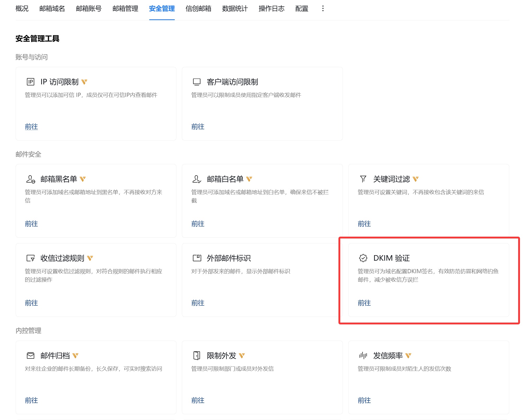Screen dimensions: 526x420
Task: Click the VIP badge beside 邮箱黑名单
Action: (x=83, y=179)
